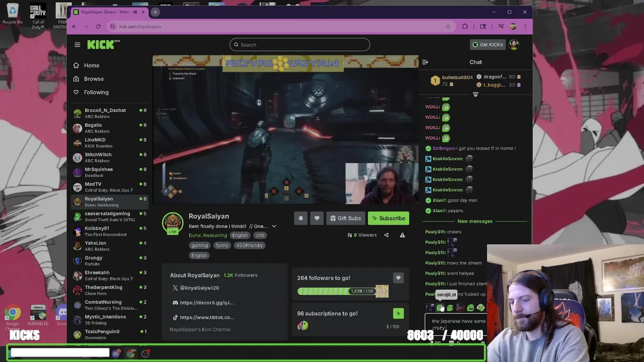Click the notification bell for RoyalSaiyan
Image resolution: width=644 pixels, height=362 pixels.
tap(301, 218)
